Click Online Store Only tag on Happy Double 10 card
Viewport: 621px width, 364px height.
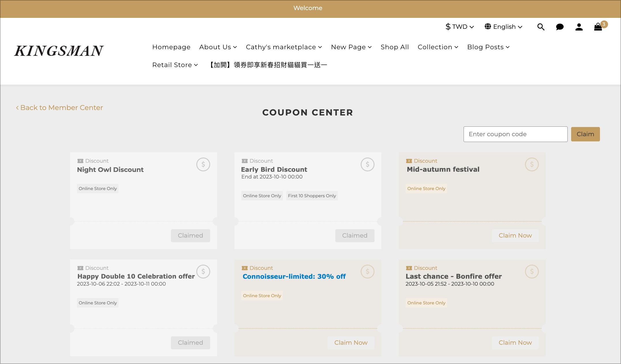pyautogui.click(x=98, y=303)
